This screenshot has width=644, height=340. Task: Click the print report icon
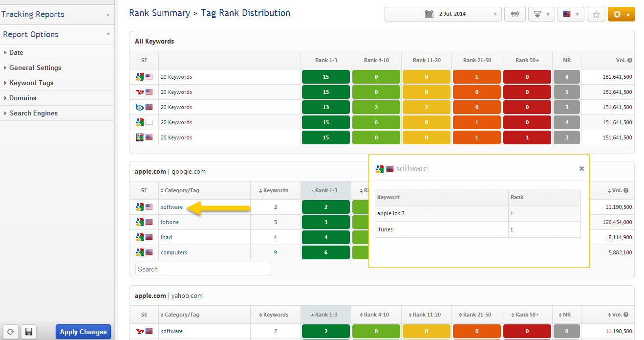515,14
